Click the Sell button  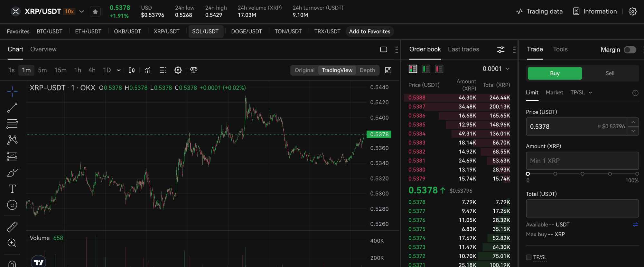610,73
